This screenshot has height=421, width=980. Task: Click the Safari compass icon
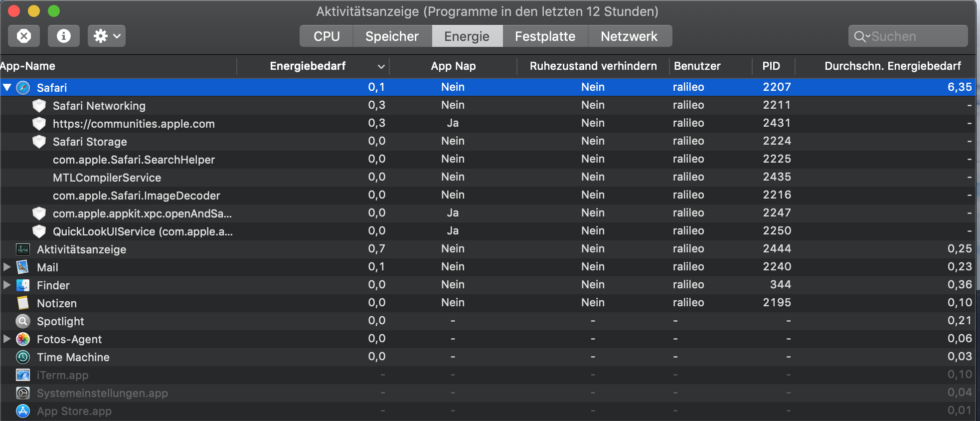click(x=23, y=88)
